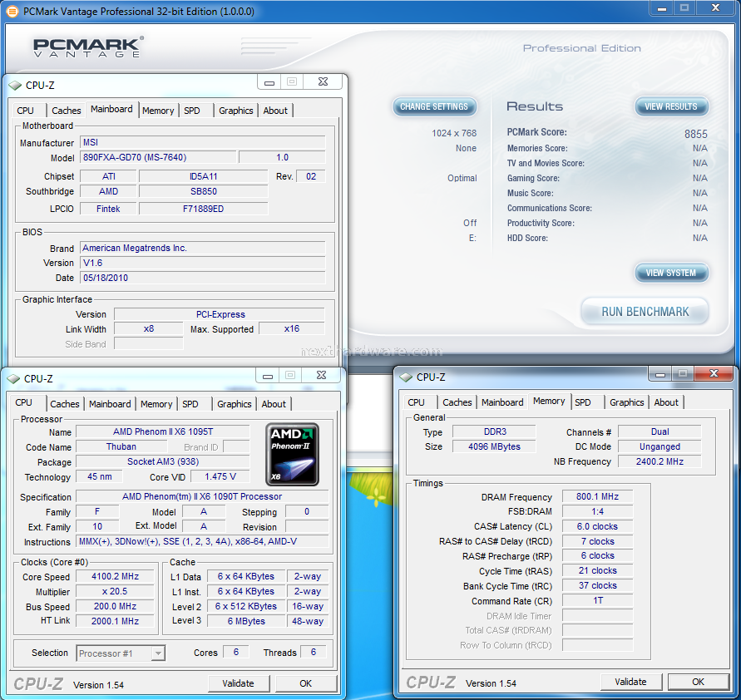Close the PCMark Vantage window

pos(716,8)
